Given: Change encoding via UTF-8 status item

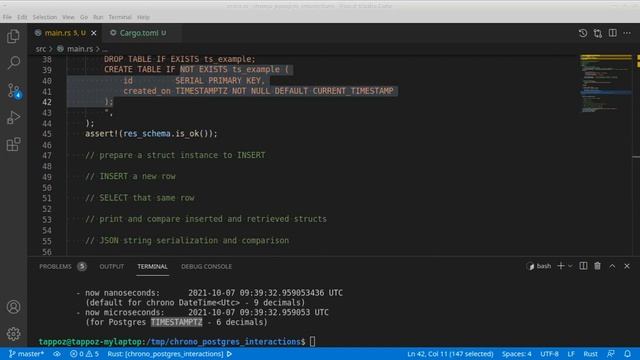Looking at the screenshot, I should [x=549, y=354].
